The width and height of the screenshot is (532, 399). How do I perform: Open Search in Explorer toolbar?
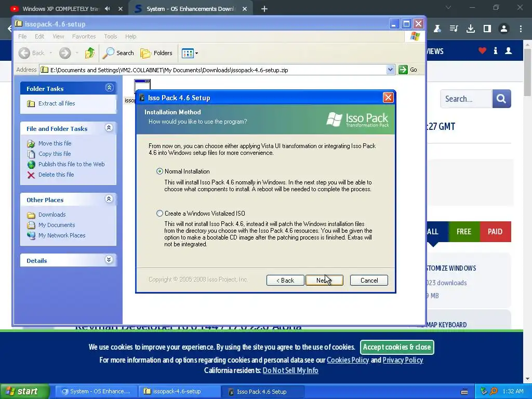[118, 53]
